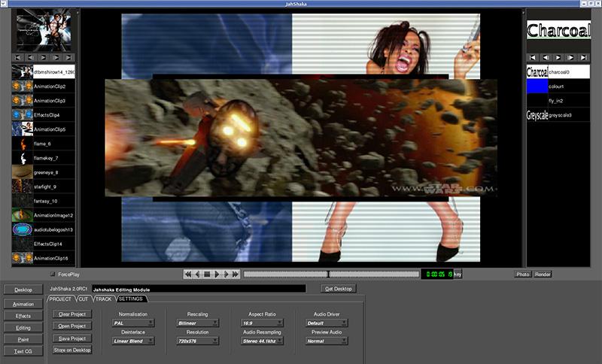Select the AnimationImage12 clip
The image size is (602, 364).
click(44, 215)
